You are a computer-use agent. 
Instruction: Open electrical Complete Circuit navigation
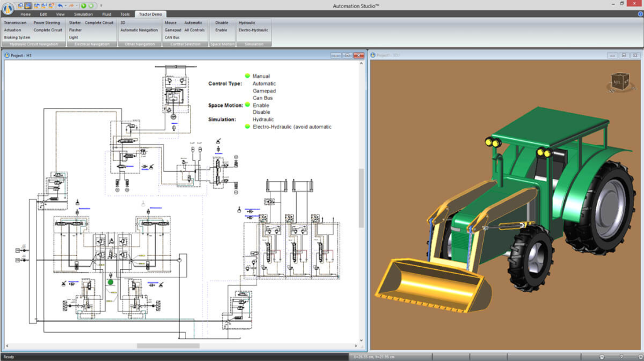click(99, 23)
